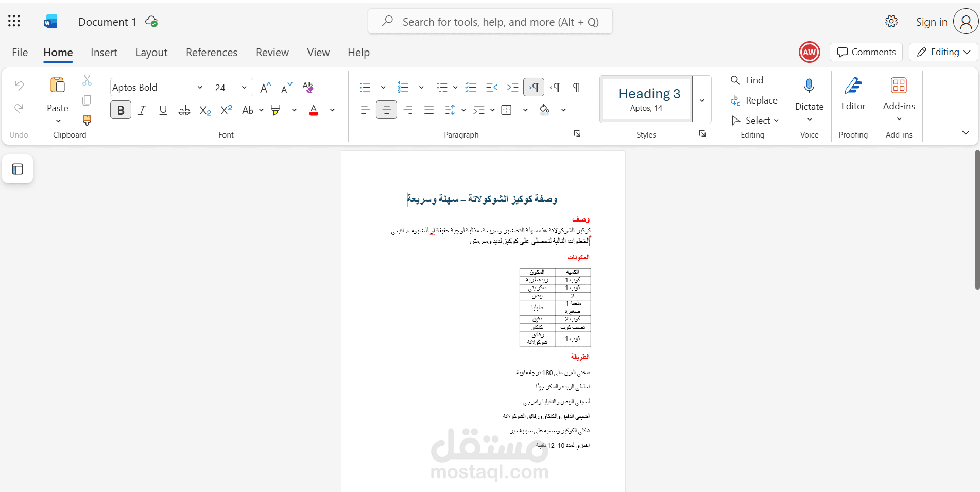Apply the Heading 3 style
The width and height of the screenshot is (980, 492).
coord(646,99)
